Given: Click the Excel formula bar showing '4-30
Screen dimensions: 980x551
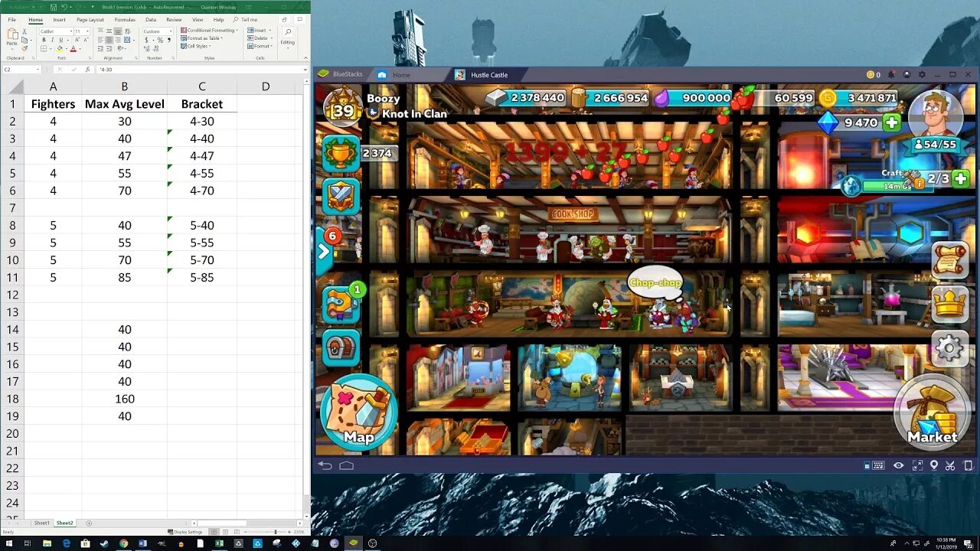Looking at the screenshot, I should click(x=201, y=70).
